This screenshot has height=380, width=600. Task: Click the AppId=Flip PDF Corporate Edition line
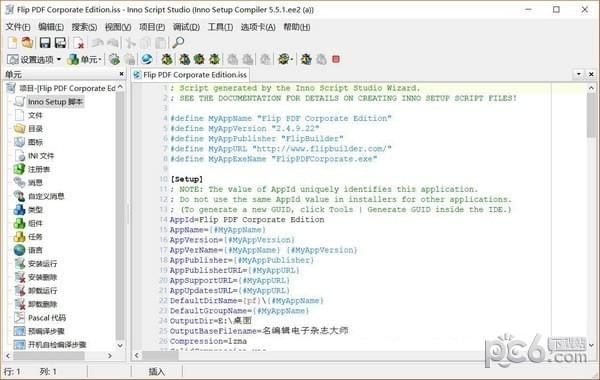click(247, 220)
